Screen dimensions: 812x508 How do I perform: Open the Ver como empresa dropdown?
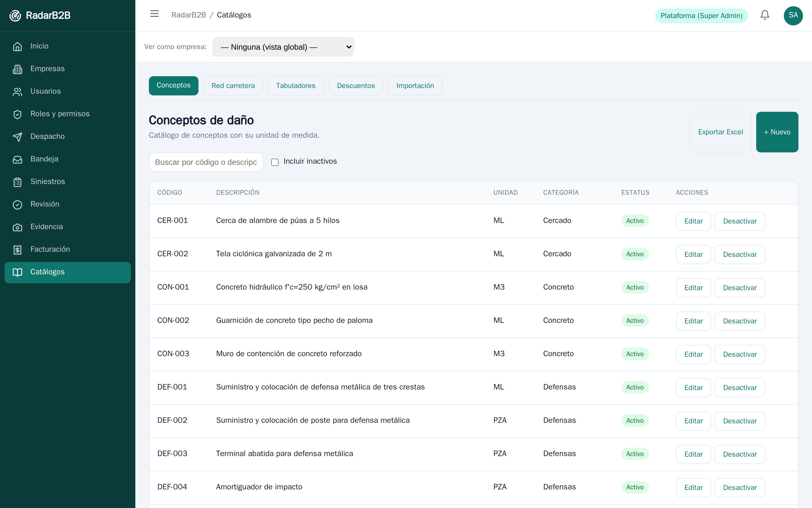[283, 47]
